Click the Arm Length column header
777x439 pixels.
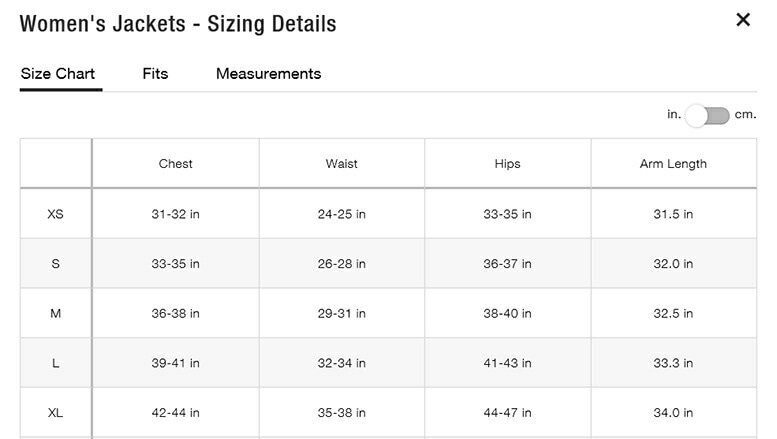[673, 164]
